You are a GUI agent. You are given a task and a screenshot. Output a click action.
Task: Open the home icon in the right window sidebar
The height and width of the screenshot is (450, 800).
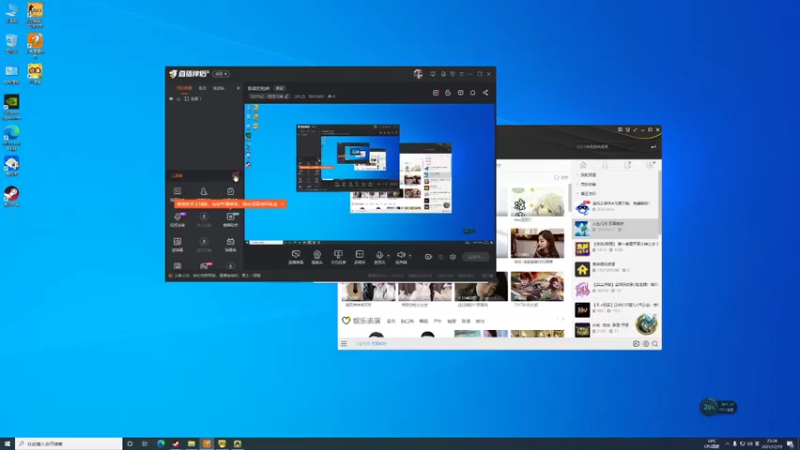point(583,165)
